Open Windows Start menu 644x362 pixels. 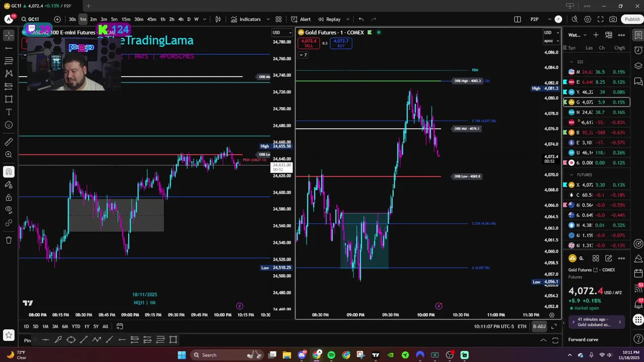(182, 355)
